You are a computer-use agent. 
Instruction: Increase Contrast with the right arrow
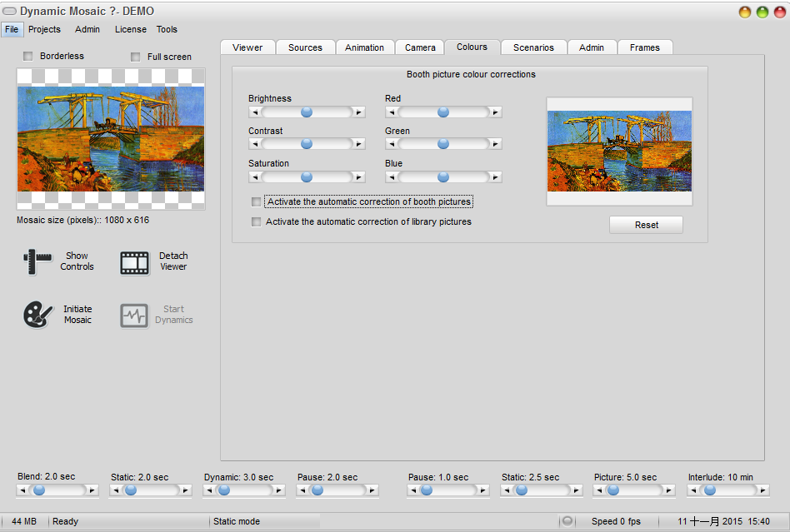[x=358, y=144]
